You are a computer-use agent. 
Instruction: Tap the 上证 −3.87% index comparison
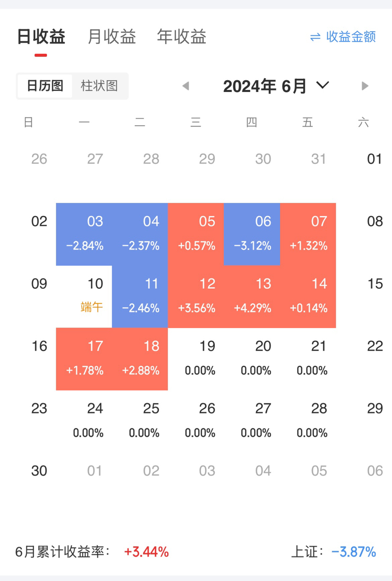click(333, 552)
